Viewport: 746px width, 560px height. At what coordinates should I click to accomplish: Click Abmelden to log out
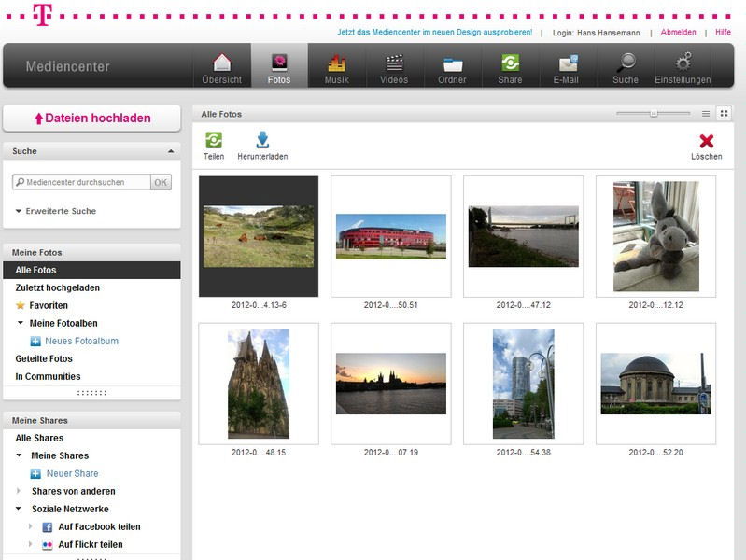(x=678, y=32)
